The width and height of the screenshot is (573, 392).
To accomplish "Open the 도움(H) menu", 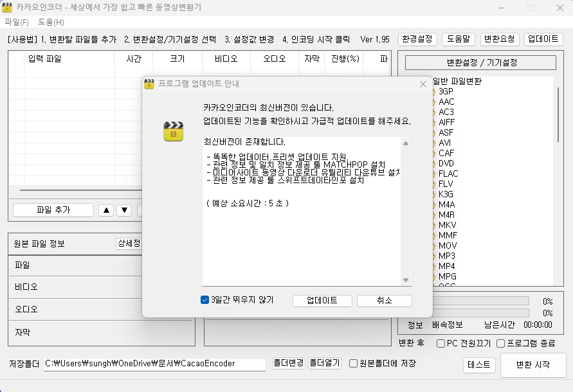I will point(51,22).
